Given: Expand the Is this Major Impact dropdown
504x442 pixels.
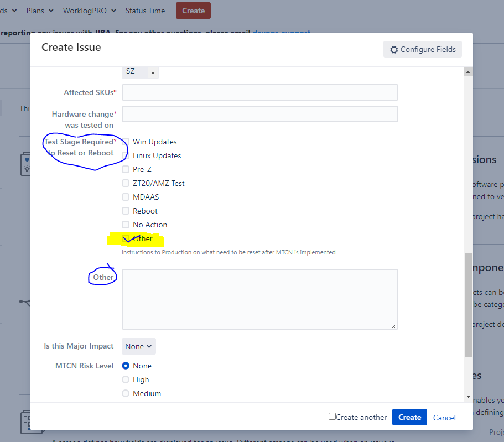Looking at the screenshot, I should pos(138,346).
